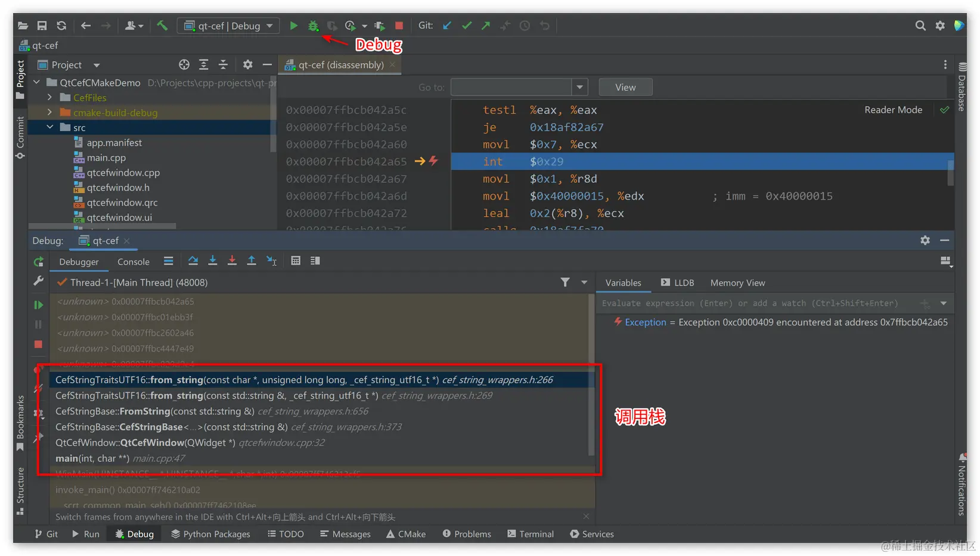
Task: Step over the current line
Action: (x=193, y=260)
